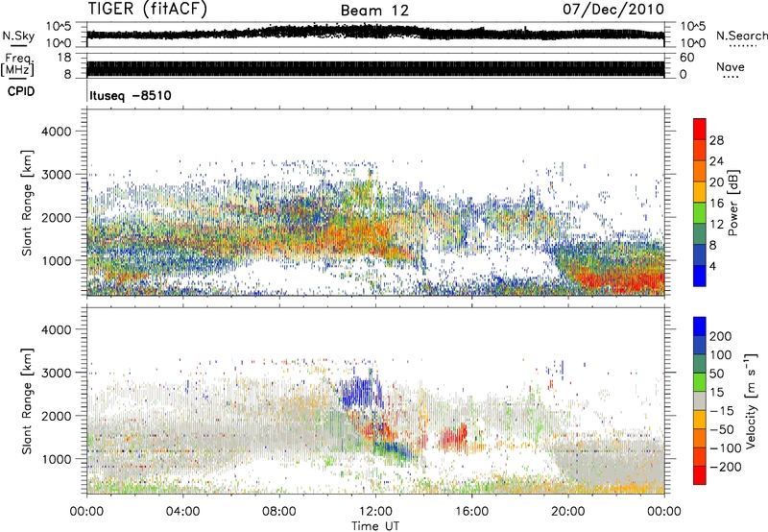
Task: Click the 4000 tick on velocity panel
Action: 56,329
